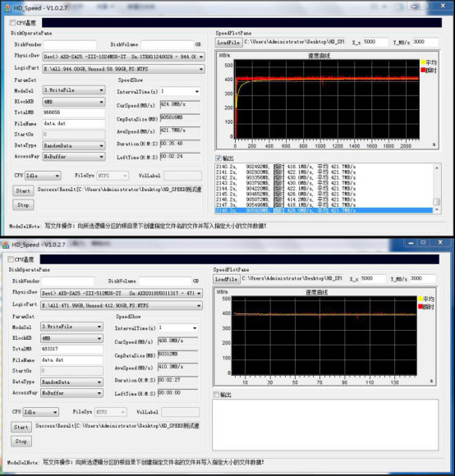
Task: Click Stop button in bottom window
Action: (21, 441)
